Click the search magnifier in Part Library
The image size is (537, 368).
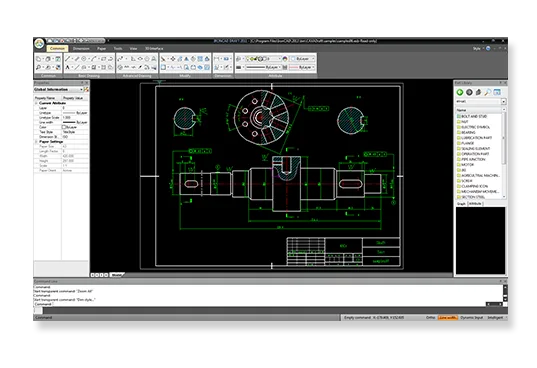(488, 92)
